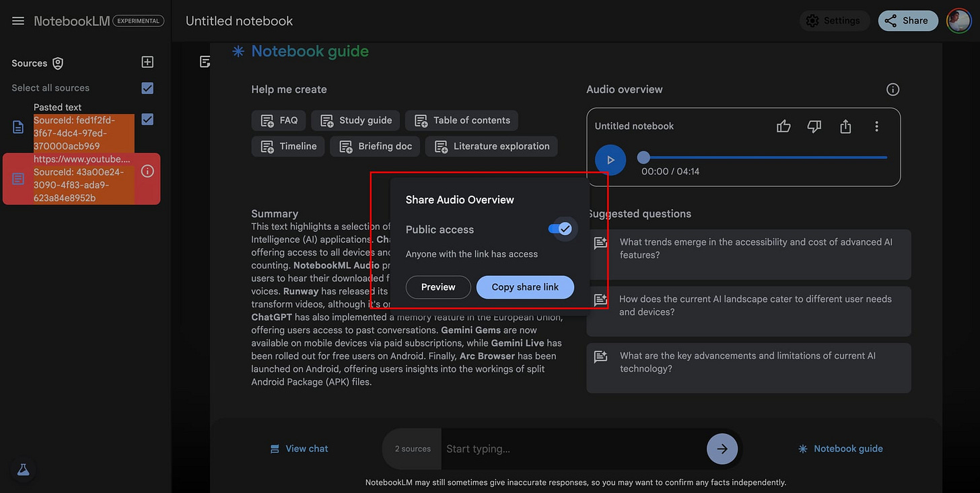The image size is (980, 493).
Task: Select question about different user needs
Action: [x=748, y=311]
